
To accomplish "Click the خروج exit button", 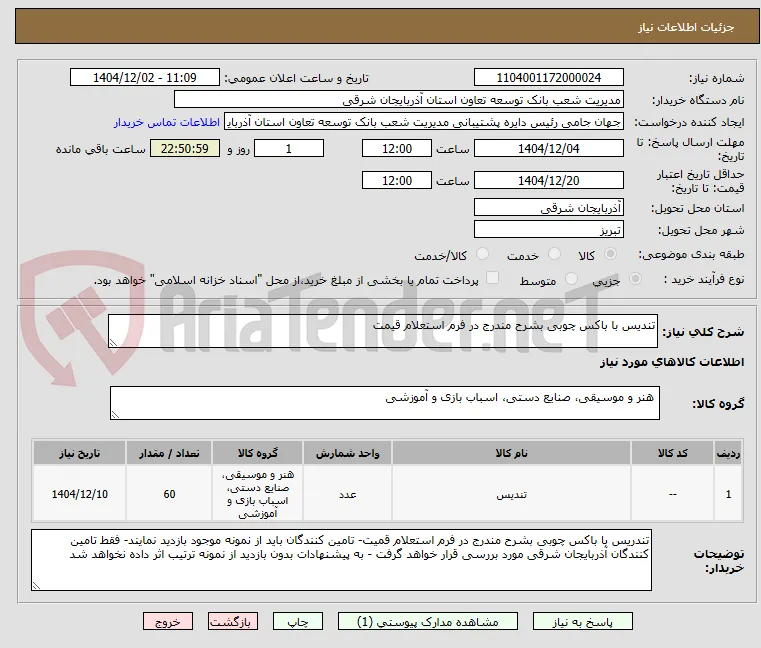I will tap(167, 621).
